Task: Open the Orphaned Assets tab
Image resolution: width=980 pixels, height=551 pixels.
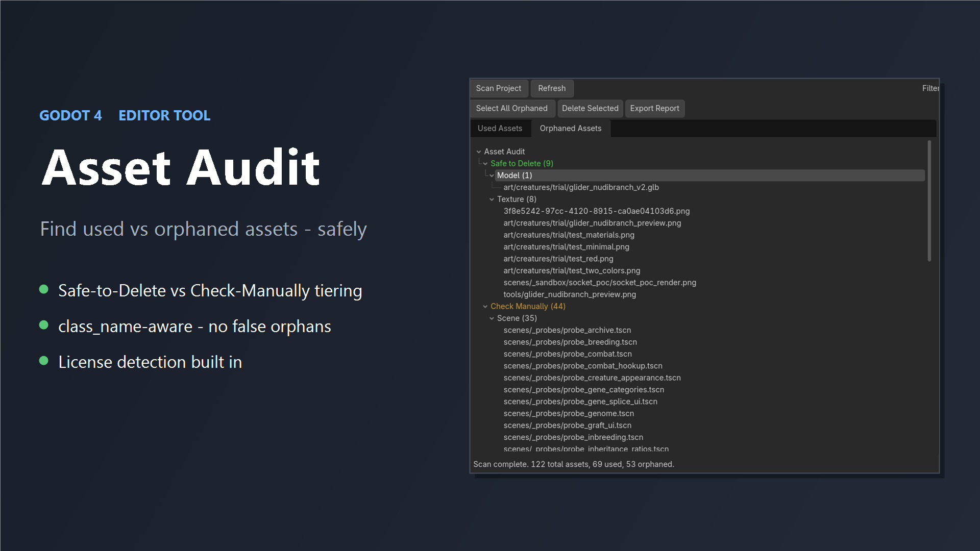Action: click(x=571, y=129)
